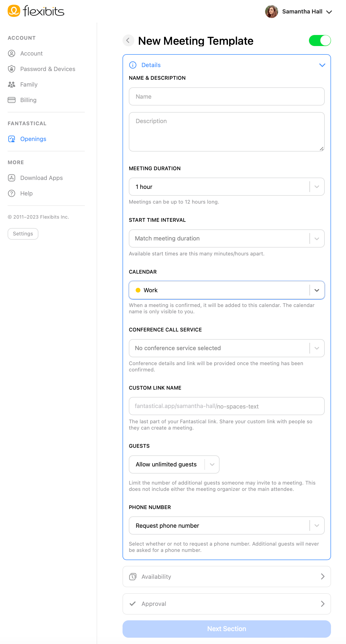Image resolution: width=346 pixels, height=644 pixels.
Task: Click the Billing card icon
Action: [x=12, y=100]
